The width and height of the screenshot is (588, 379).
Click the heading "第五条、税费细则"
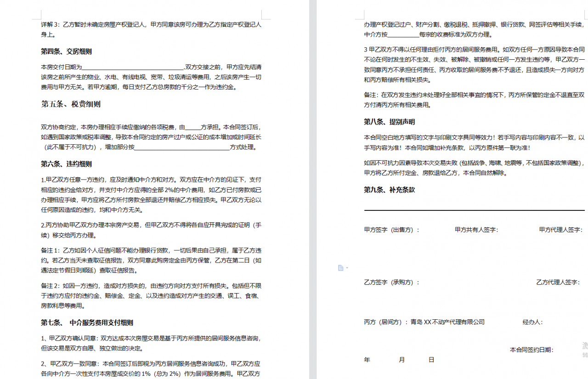(x=71, y=104)
